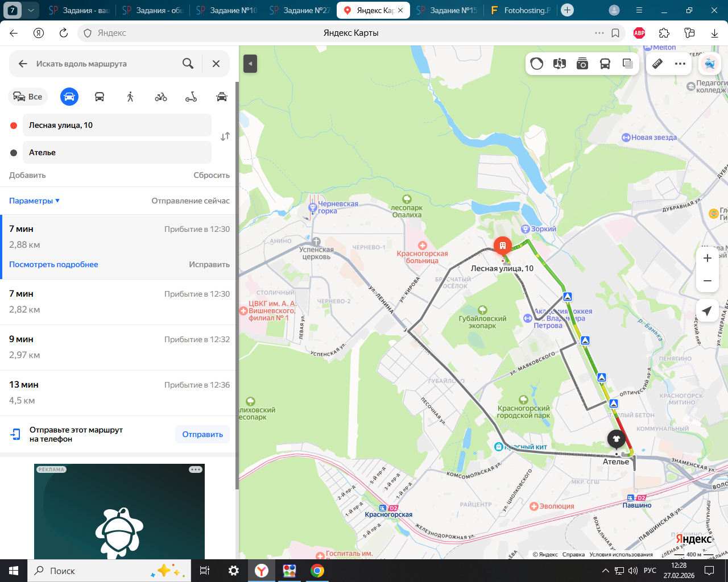Open 'Условия использования' link
The image size is (728, 582).
[621, 555]
